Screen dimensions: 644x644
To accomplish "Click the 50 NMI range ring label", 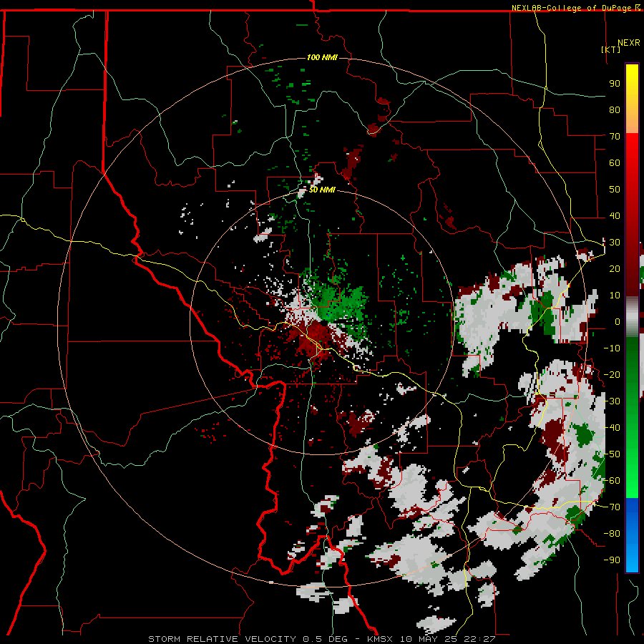I will point(322,190).
